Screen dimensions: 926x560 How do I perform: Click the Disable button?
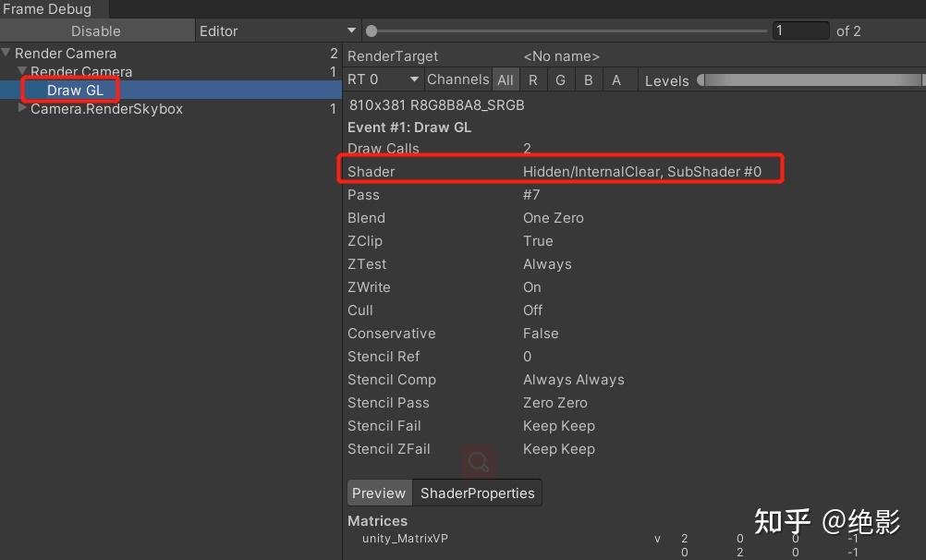click(95, 30)
